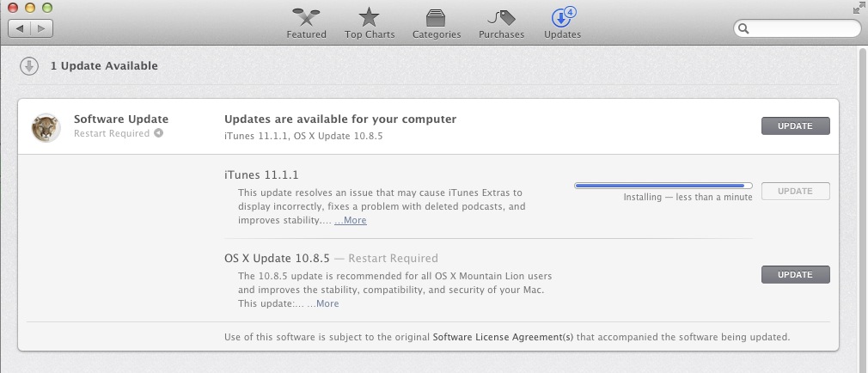Open the Featured section icon
Image resolution: width=868 pixels, height=373 pixels.
306,16
